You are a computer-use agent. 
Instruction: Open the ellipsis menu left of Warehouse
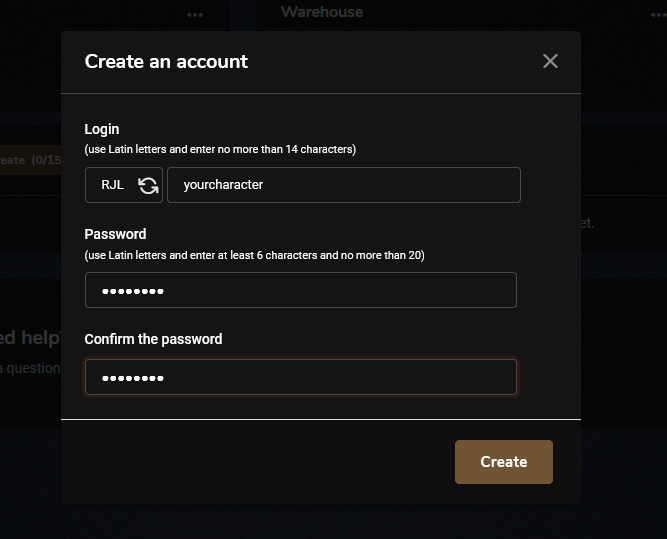point(195,14)
